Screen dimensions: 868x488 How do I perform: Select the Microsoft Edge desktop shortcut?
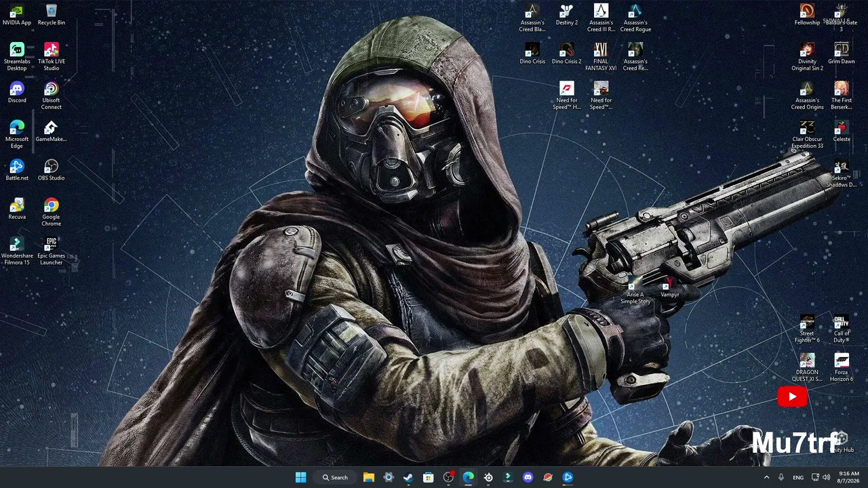(17, 135)
